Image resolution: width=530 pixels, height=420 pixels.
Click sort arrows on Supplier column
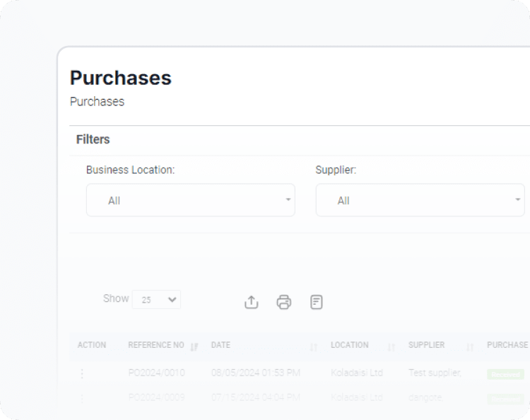click(470, 346)
